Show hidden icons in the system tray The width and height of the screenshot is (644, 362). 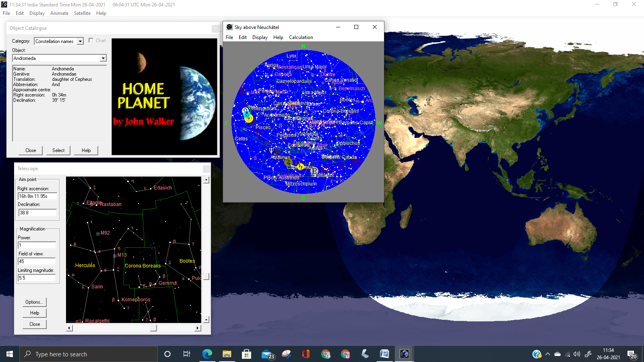coord(547,354)
